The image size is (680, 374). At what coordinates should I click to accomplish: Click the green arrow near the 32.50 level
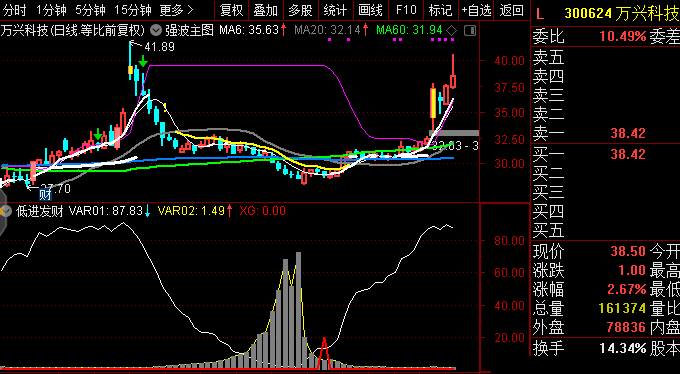click(98, 135)
